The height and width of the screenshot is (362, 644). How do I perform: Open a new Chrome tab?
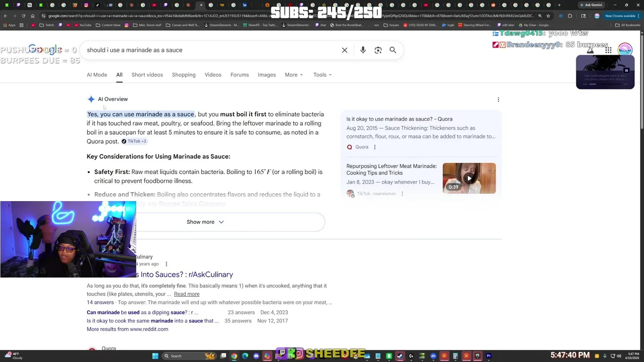pyautogui.click(x=559, y=5)
